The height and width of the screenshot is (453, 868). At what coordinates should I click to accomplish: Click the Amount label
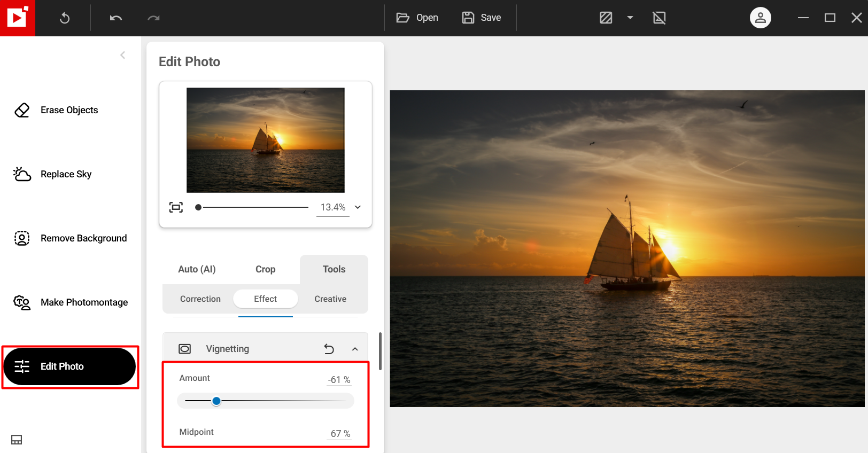pyautogui.click(x=195, y=378)
